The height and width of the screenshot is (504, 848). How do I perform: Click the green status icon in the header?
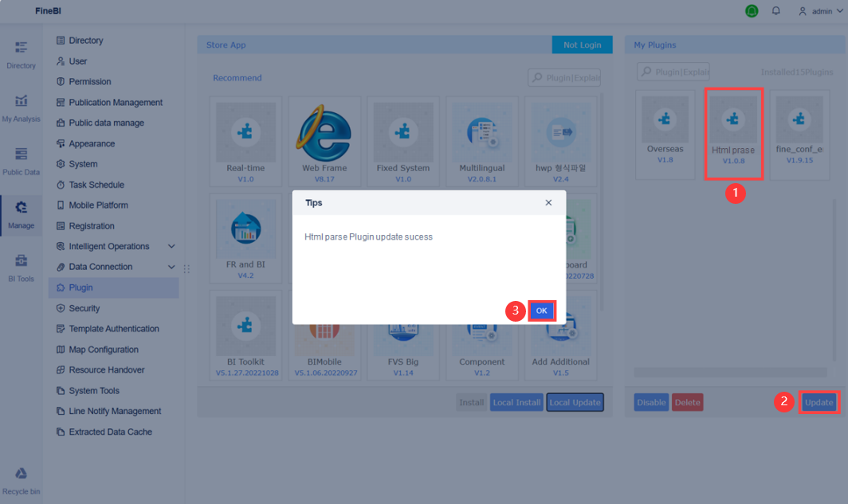pos(750,11)
